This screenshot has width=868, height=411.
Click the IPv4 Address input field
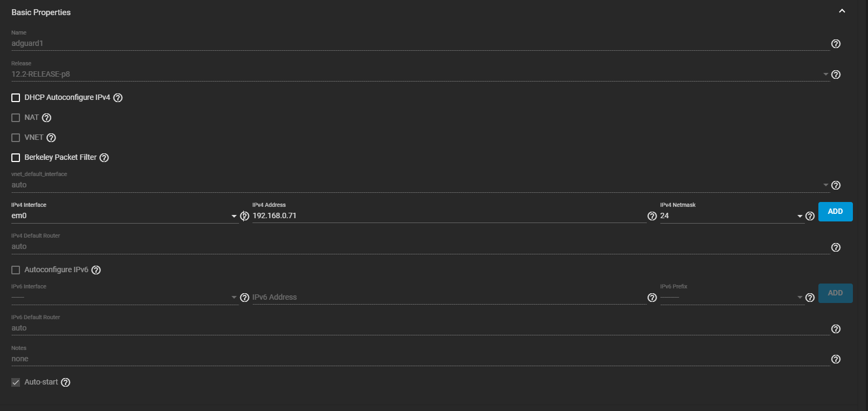pyautogui.click(x=448, y=216)
